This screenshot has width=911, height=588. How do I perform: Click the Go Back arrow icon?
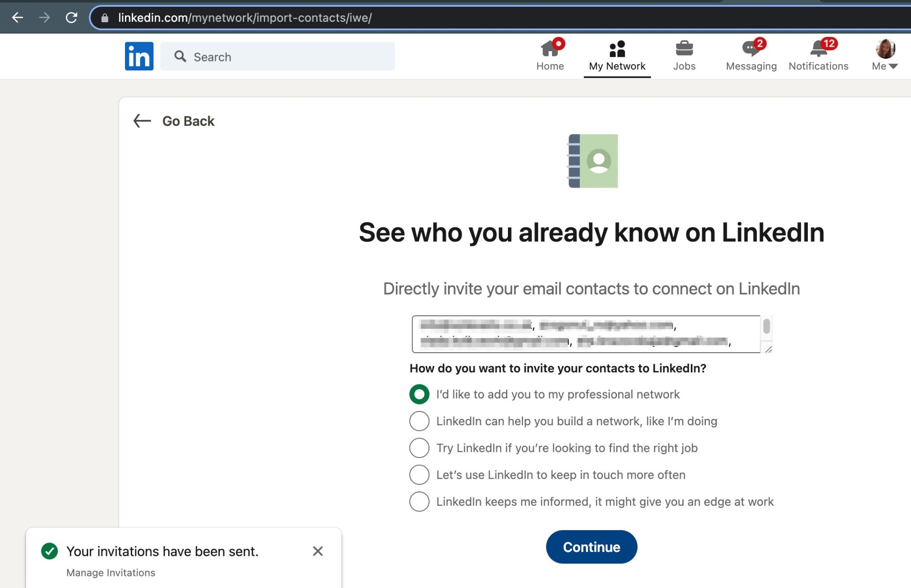[x=142, y=121]
